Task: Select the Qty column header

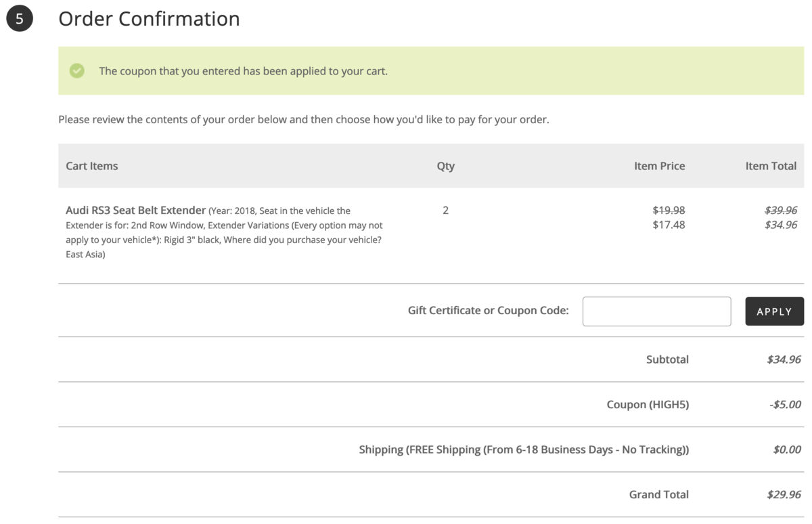Action: click(445, 166)
